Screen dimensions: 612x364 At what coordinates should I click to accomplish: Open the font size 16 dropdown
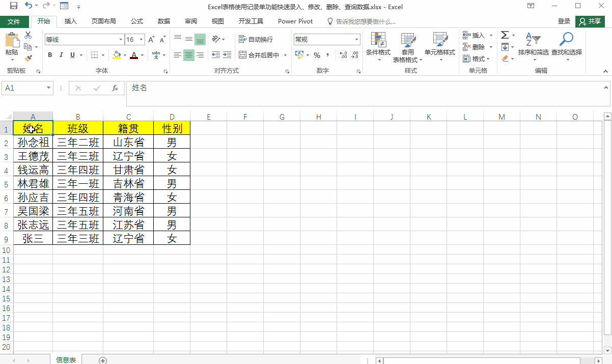[x=142, y=40]
